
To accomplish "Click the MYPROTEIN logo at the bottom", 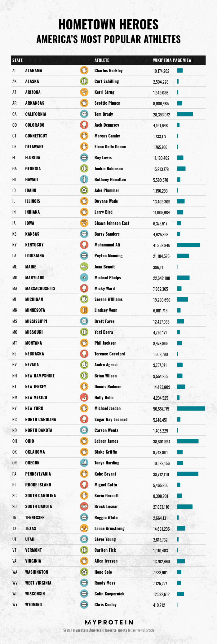I will pyautogui.click(x=109, y=622).
